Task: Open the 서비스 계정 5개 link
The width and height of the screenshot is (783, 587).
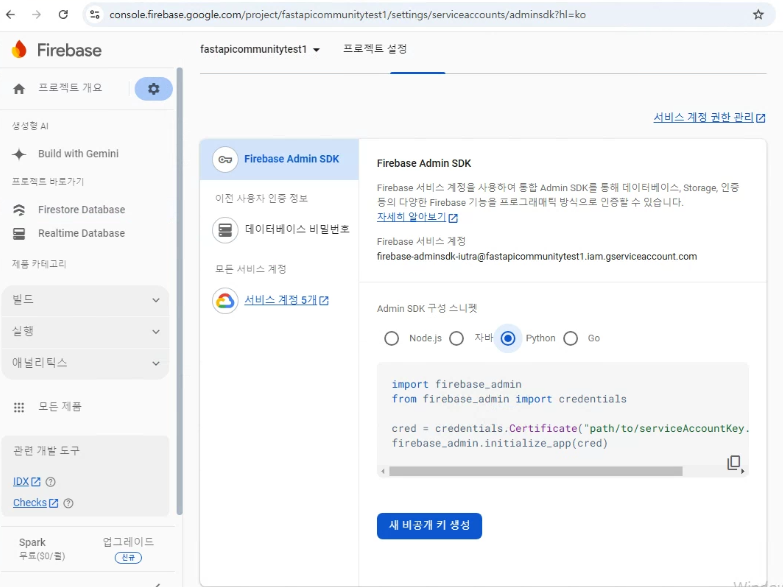Action: coord(281,300)
